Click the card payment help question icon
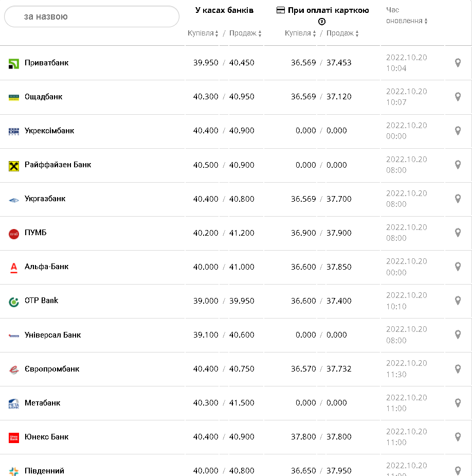Image resolution: width=472 pixels, height=476 pixels. [x=322, y=22]
